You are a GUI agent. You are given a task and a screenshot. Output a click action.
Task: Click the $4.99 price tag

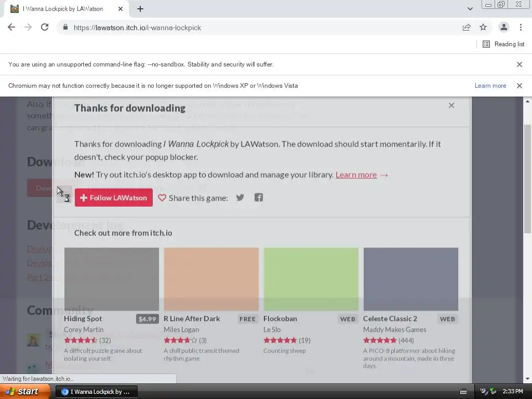click(x=147, y=319)
